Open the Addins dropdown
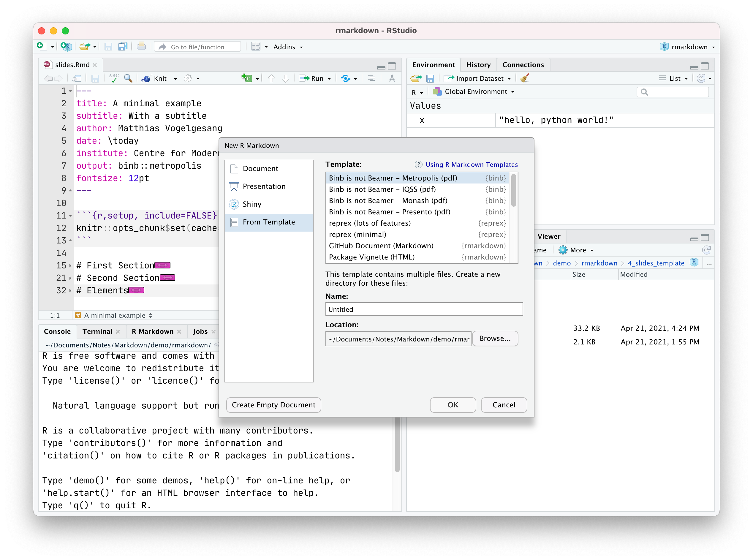Viewport: 753px width, 560px height. tap(288, 47)
